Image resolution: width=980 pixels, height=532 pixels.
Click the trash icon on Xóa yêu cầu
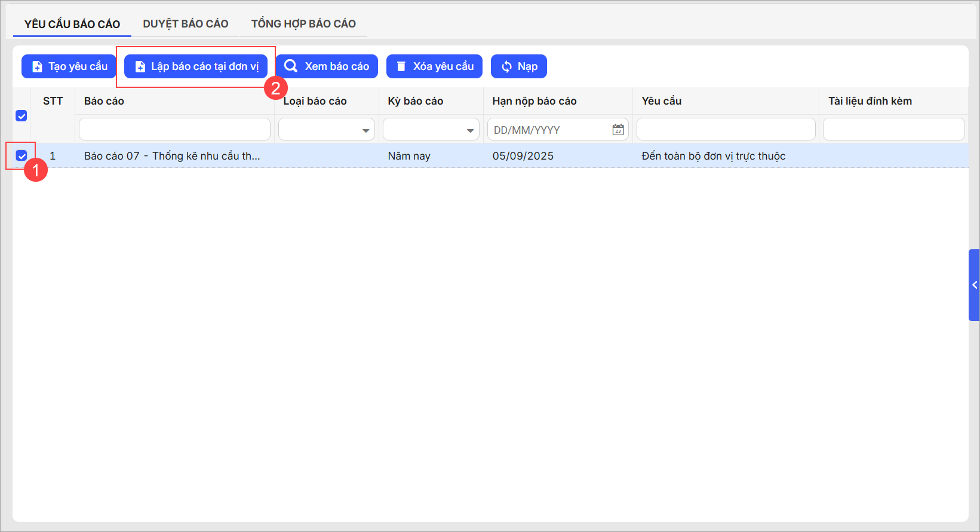(401, 66)
